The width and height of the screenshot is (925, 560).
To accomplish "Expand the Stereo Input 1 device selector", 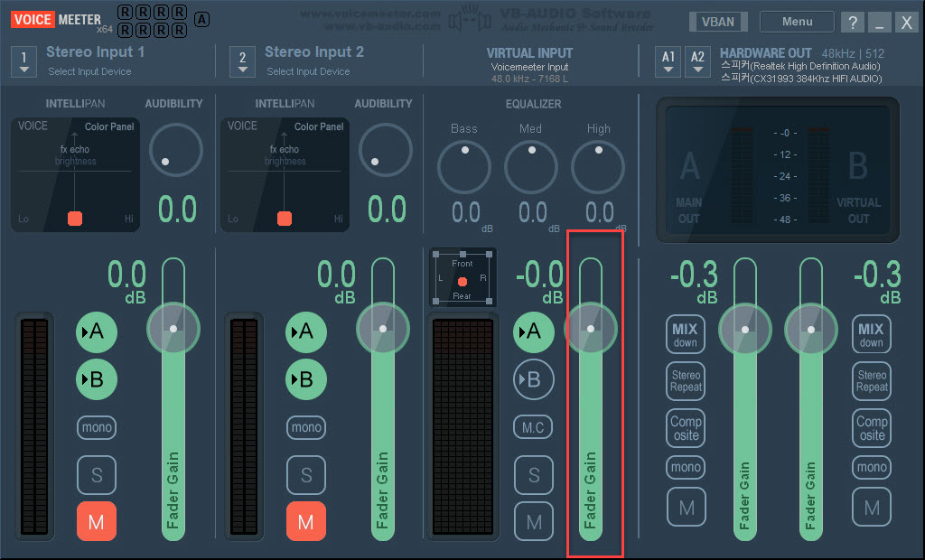I will [x=23, y=62].
